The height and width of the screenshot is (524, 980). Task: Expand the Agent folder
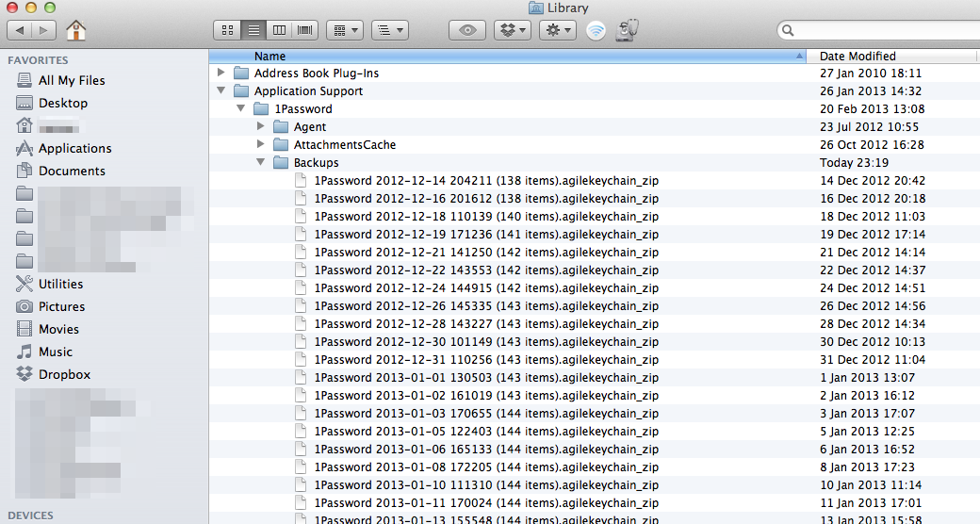tap(261, 126)
